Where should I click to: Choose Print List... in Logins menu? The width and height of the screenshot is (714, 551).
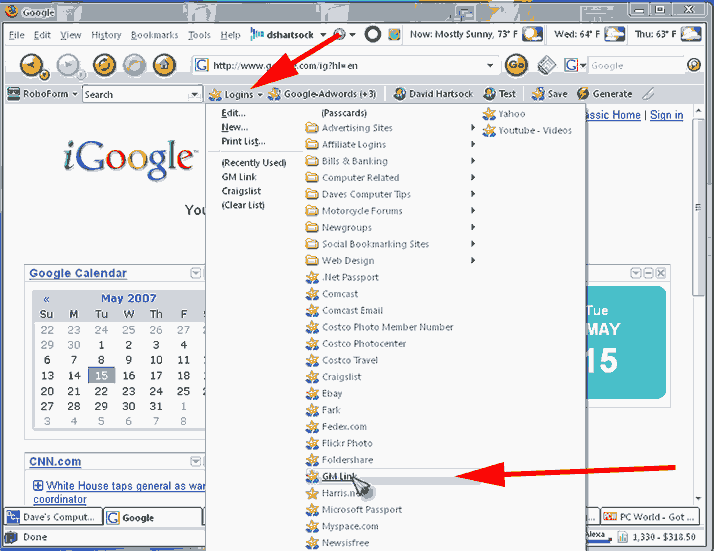pyautogui.click(x=243, y=141)
